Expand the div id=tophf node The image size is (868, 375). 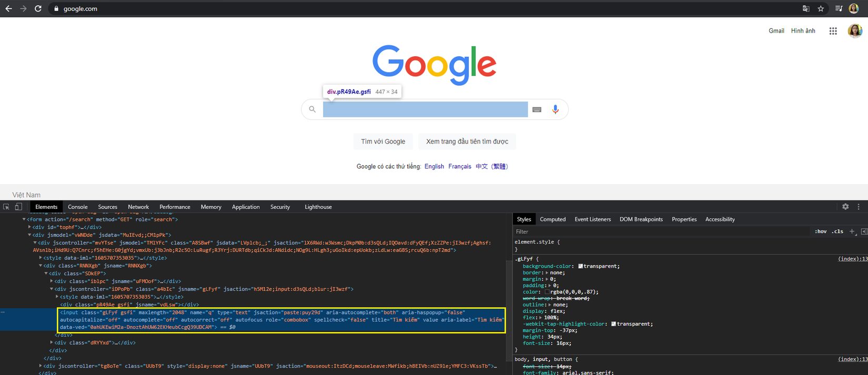coord(29,227)
